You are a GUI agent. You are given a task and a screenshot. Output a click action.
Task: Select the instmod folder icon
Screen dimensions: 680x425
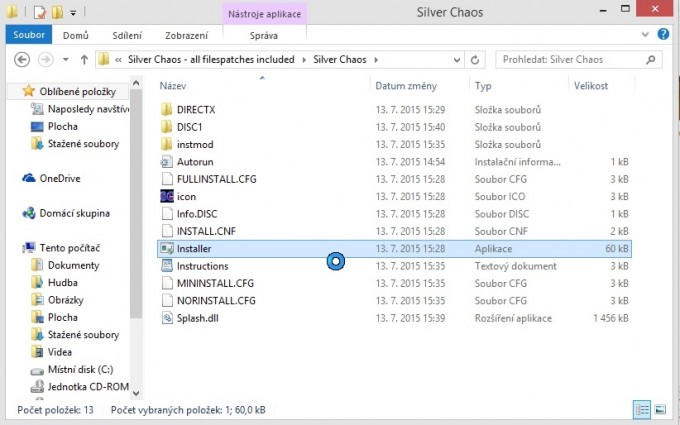(x=167, y=144)
